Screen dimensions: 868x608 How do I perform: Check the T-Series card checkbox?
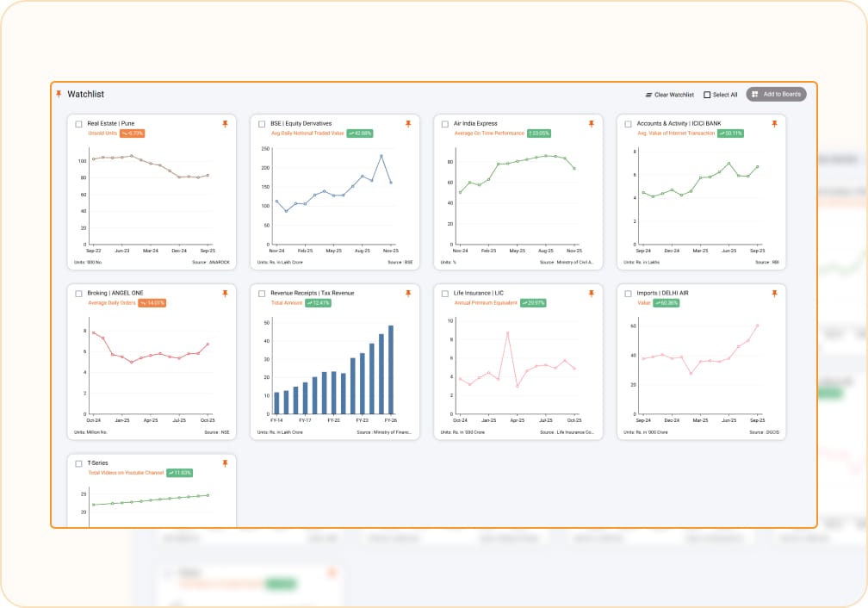pos(79,463)
